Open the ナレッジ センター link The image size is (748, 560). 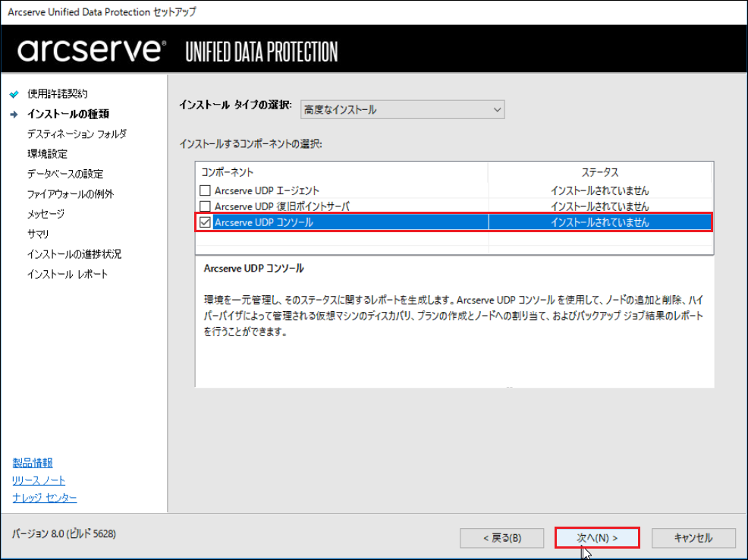pyautogui.click(x=44, y=498)
